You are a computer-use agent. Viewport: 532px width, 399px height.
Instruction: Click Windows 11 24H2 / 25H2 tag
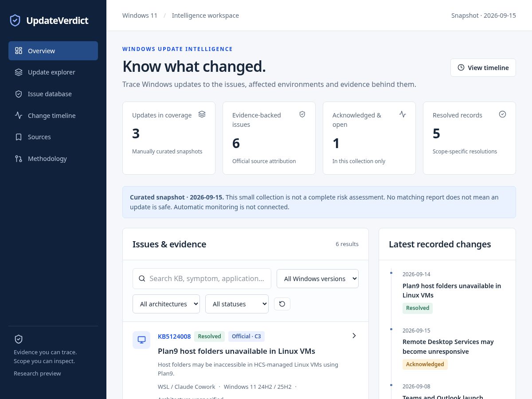[258, 387]
